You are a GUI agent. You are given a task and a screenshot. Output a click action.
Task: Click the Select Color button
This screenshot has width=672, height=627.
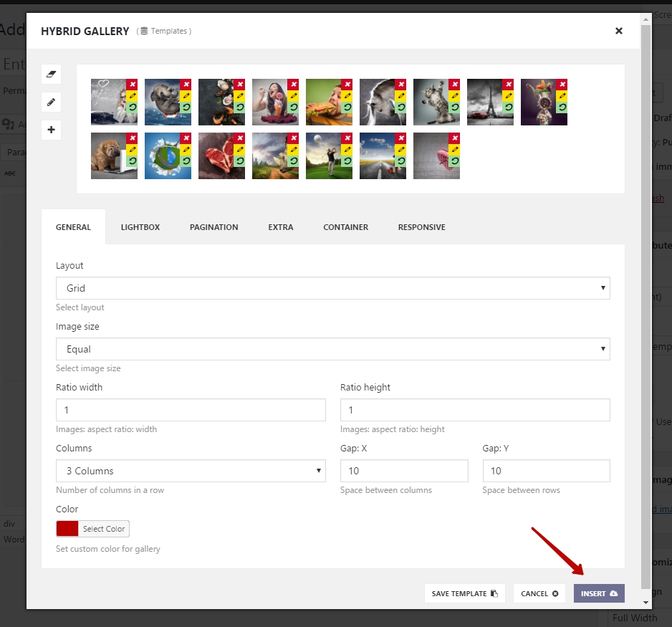pyautogui.click(x=104, y=529)
